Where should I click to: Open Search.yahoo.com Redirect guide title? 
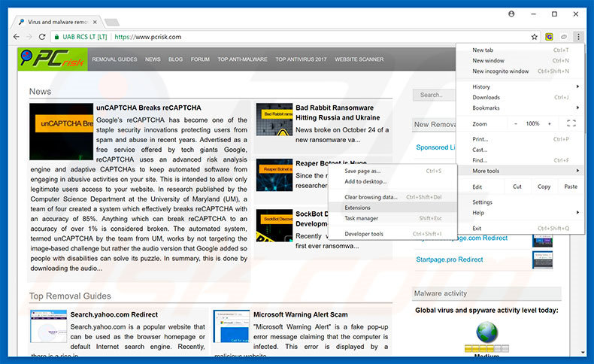click(114, 315)
